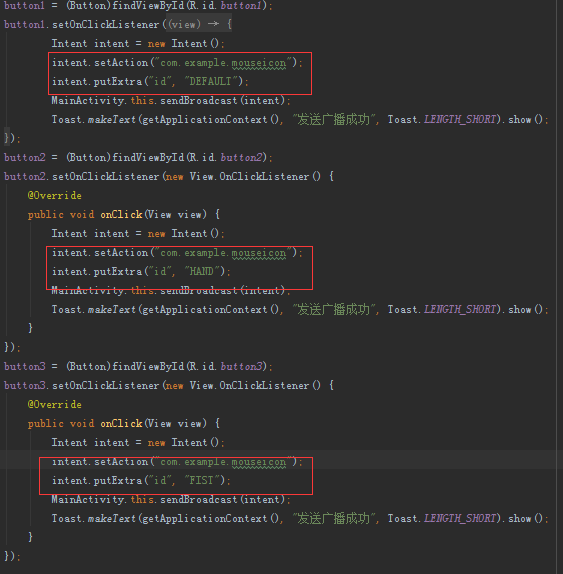Click putExtra on the "HAND" line
563x574 pixels.
coord(118,271)
